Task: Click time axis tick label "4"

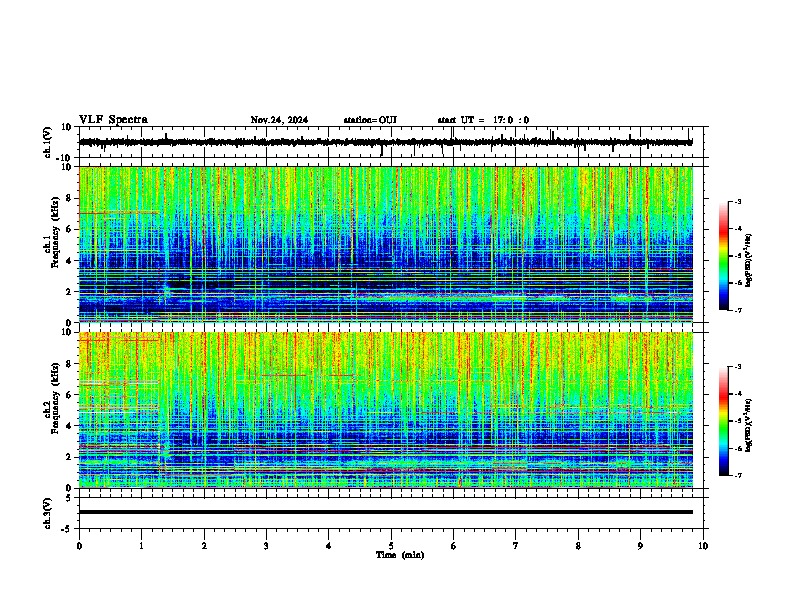Action: coord(329,546)
